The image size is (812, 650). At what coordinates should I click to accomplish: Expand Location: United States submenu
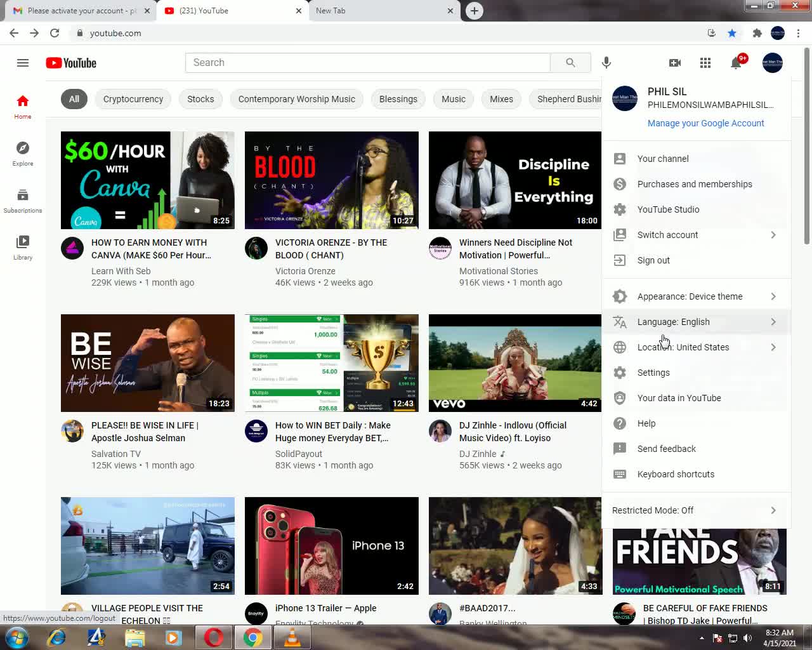(696, 347)
